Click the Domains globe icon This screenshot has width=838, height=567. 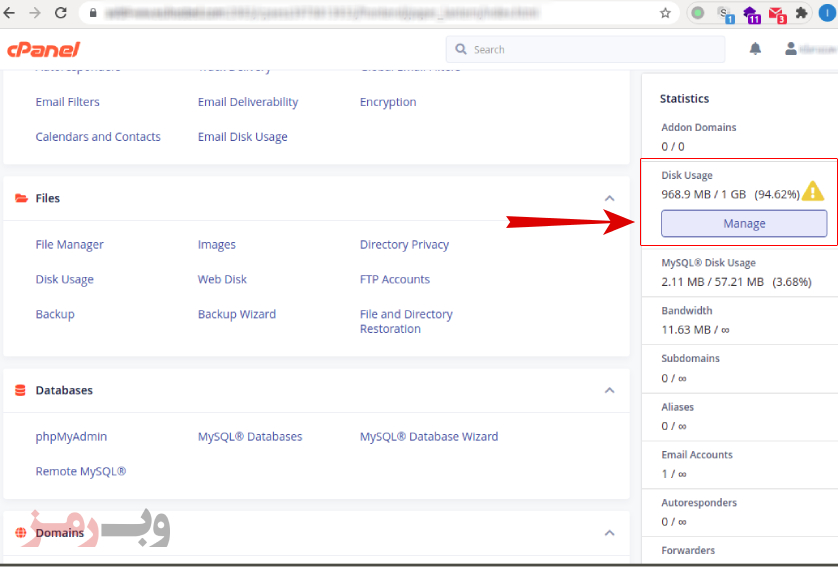[21, 533]
